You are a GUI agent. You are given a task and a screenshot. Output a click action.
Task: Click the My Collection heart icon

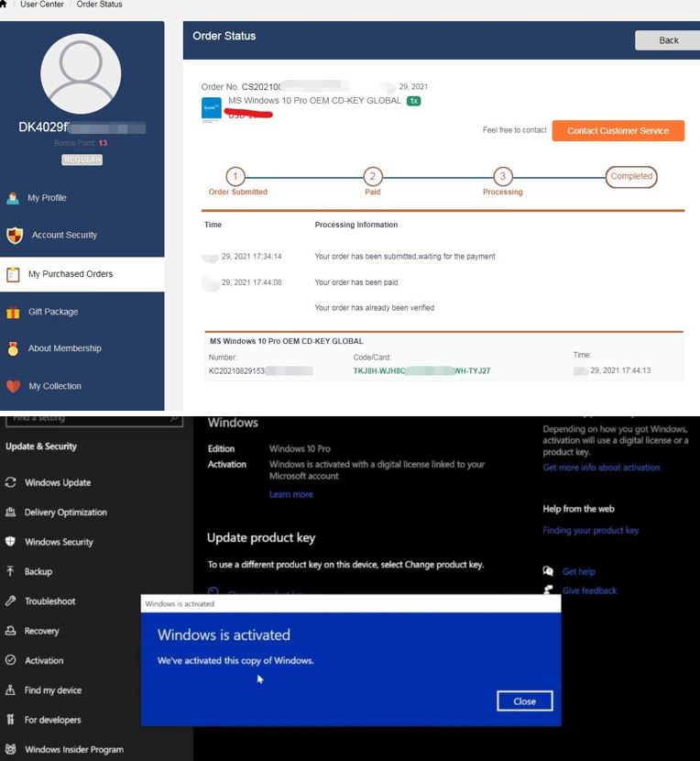tap(14, 386)
